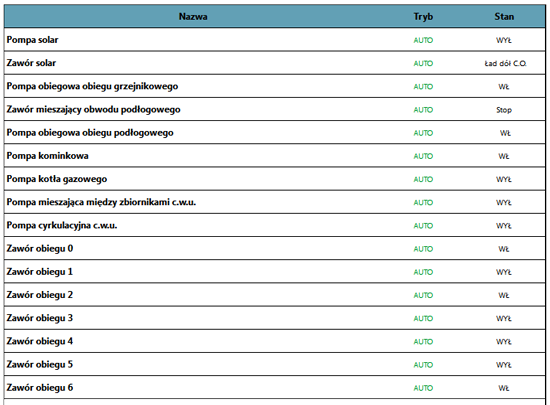Click WŁ state of Zawór obiegu 2
Viewport: 550px width, 405px height.
[504, 295]
